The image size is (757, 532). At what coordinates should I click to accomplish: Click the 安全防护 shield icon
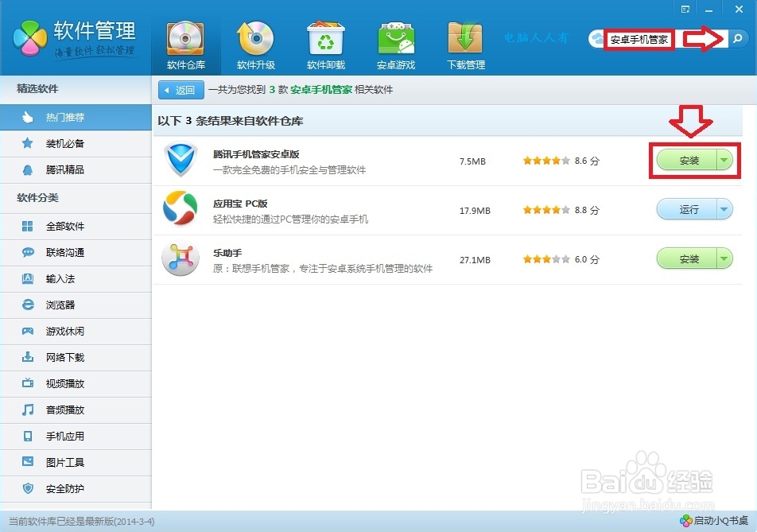coord(28,488)
